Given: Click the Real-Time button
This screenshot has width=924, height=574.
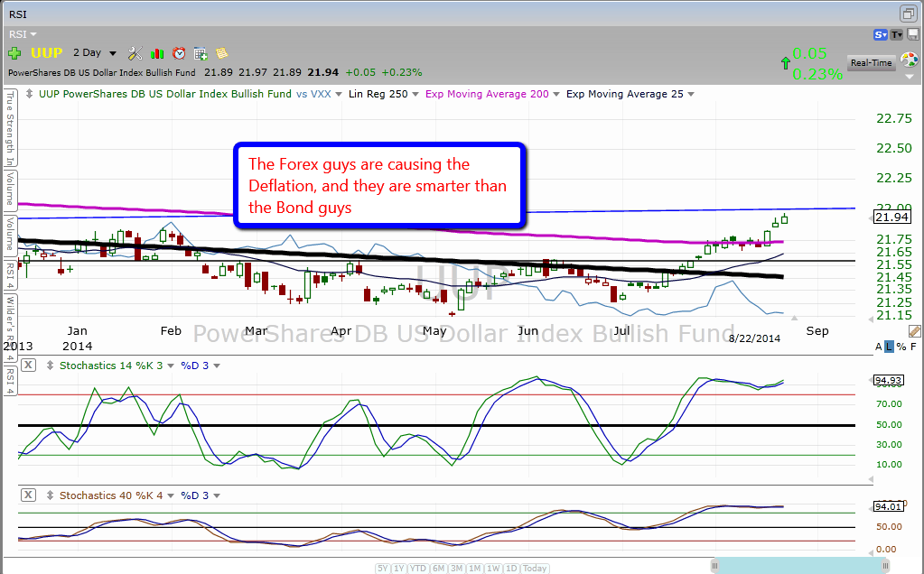Looking at the screenshot, I should pyautogui.click(x=871, y=62).
